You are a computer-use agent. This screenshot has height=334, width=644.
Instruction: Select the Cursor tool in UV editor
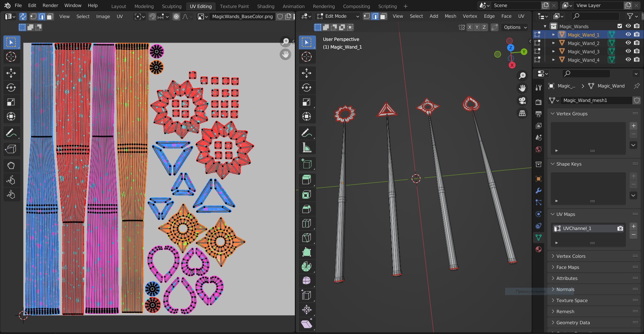(x=11, y=57)
